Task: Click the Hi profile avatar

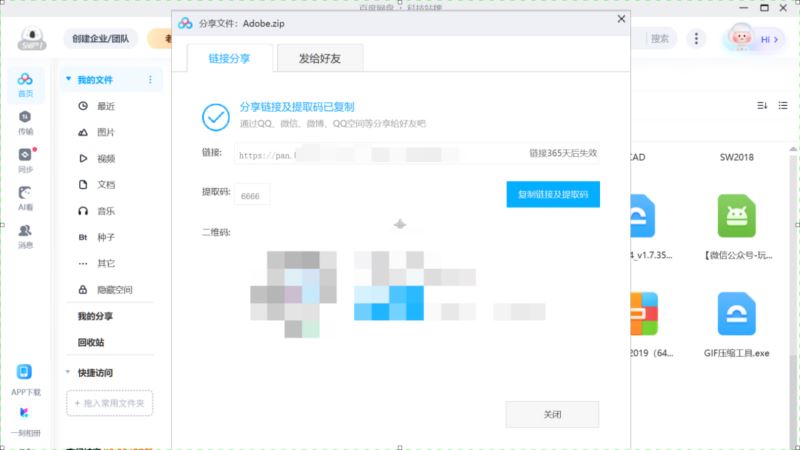Action: (741, 38)
